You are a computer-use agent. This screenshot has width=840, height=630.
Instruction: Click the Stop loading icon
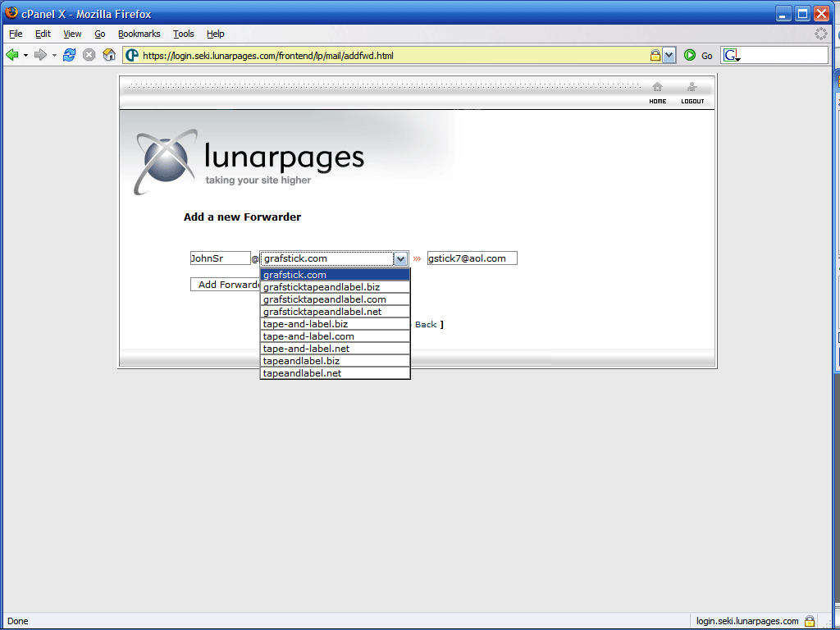(89, 55)
